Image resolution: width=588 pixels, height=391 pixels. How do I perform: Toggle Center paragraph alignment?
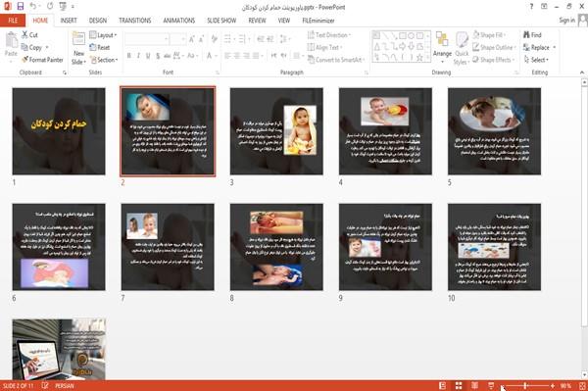pos(236,56)
